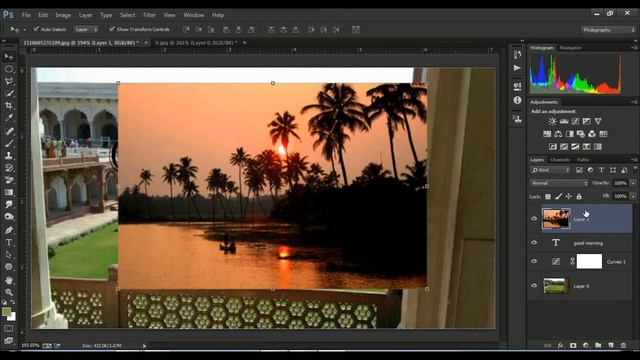Select the Path Selection tool
640x360 pixels.
pyautogui.click(x=9, y=255)
